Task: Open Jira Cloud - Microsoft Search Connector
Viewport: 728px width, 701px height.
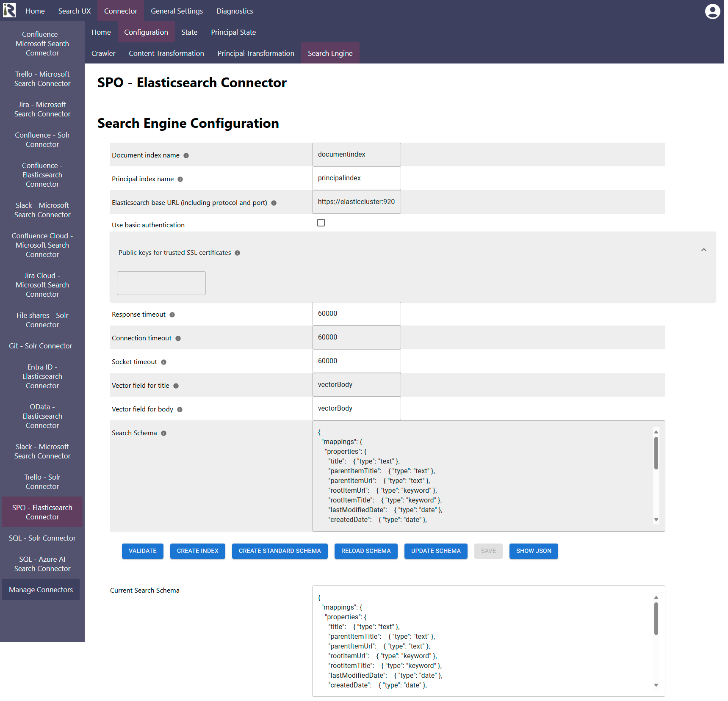Action: [x=42, y=285]
